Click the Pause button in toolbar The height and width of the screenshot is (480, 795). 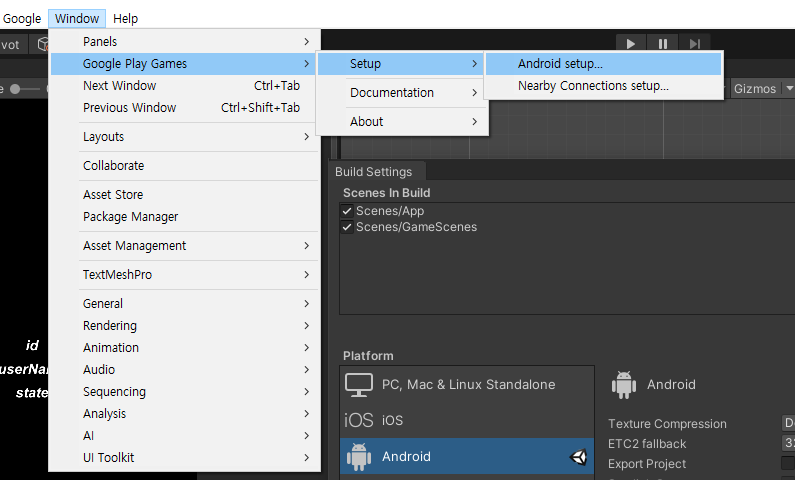[662, 44]
